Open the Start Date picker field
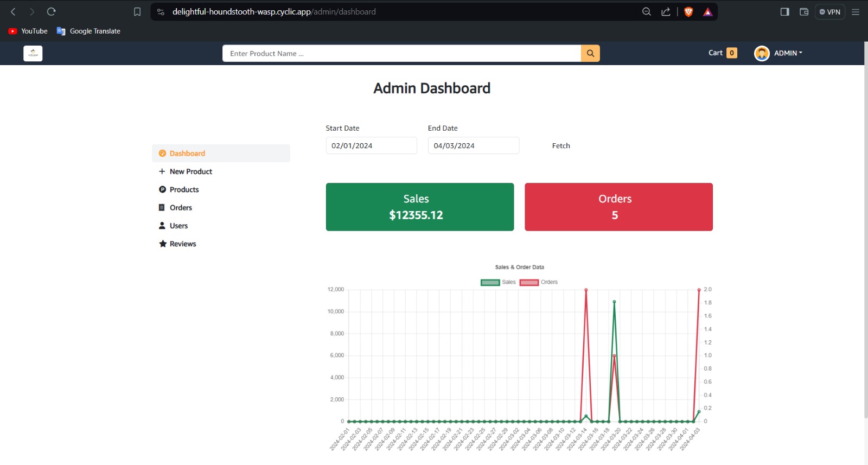This screenshot has width=868, height=465. [372, 145]
